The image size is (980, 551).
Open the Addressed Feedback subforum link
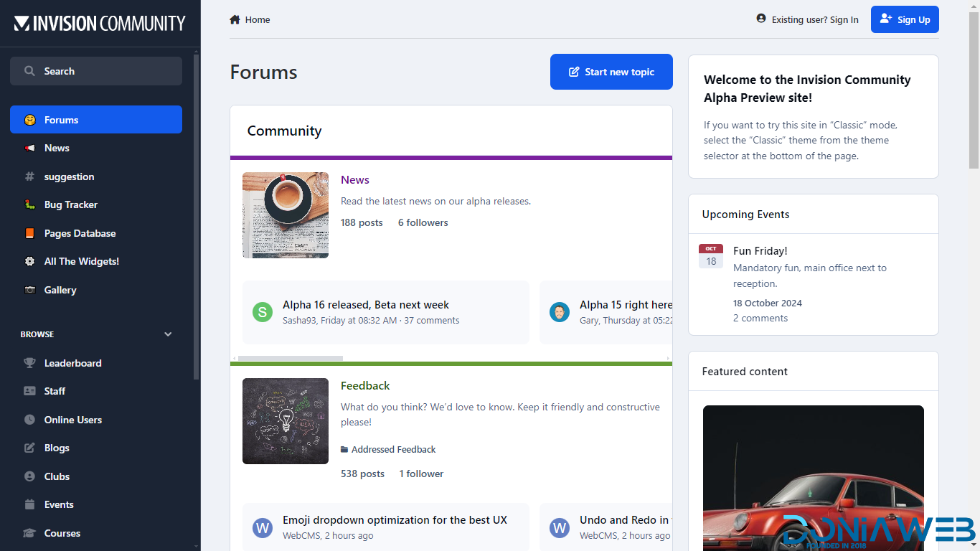pos(394,449)
